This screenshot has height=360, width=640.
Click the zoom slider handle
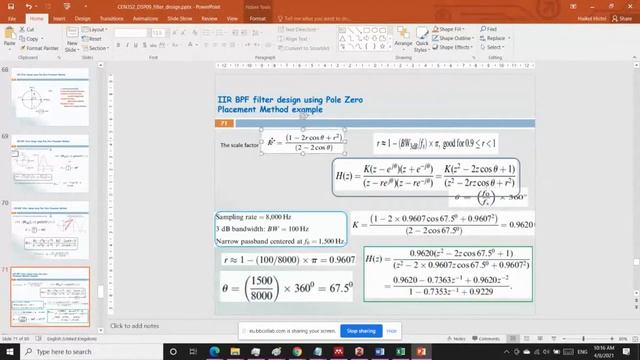pyautogui.click(x=584, y=339)
